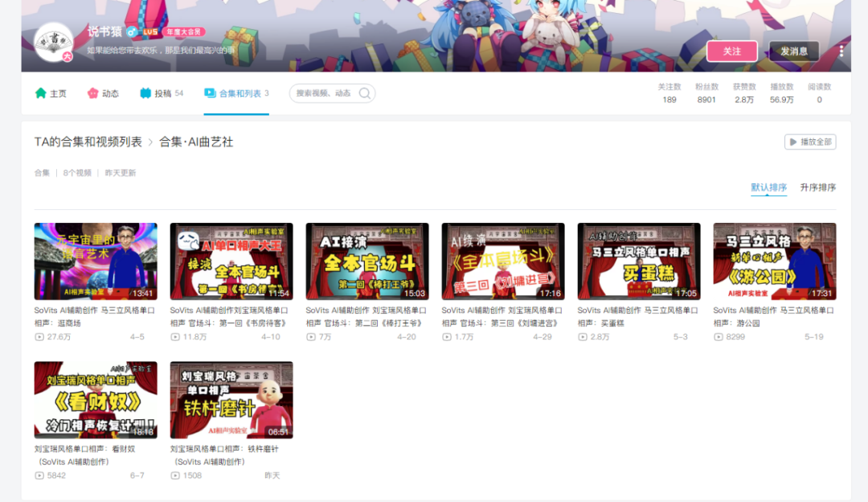
Task: Click the home icon beside 主页
Action: [40, 93]
